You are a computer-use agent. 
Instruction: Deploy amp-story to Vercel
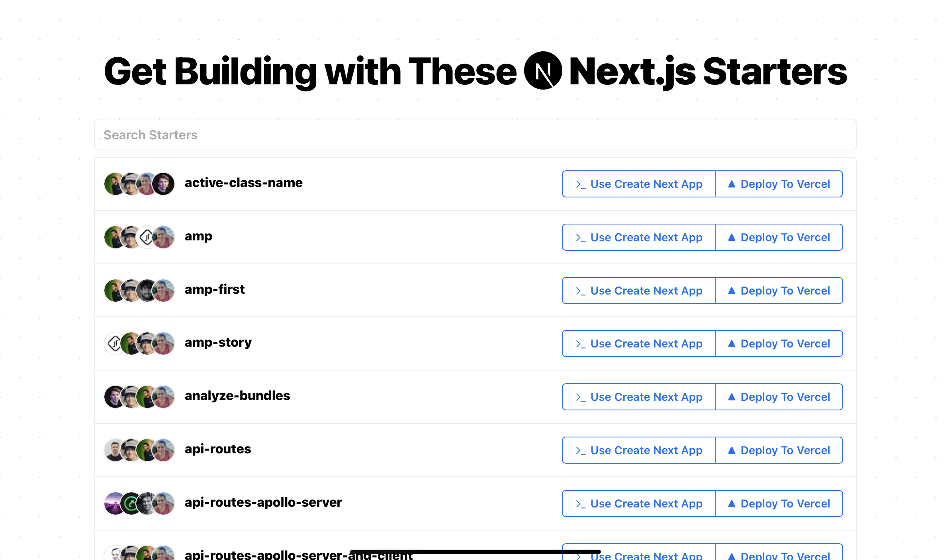pos(779,343)
